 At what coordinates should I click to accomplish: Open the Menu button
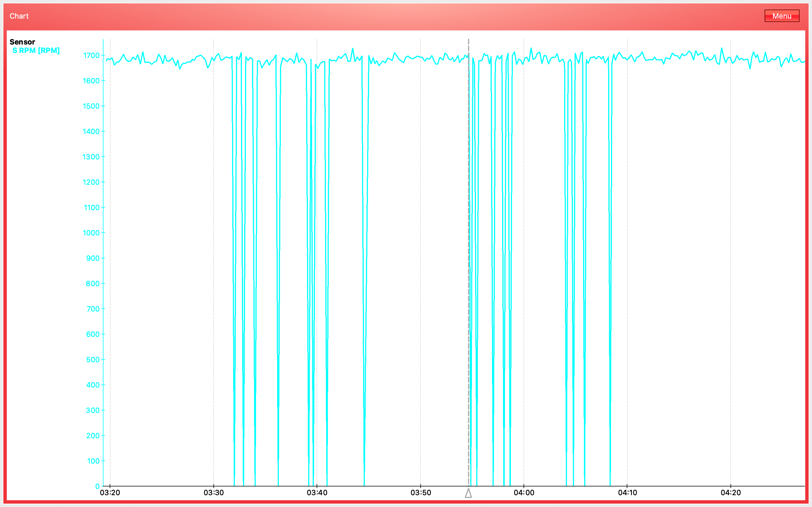pyautogui.click(x=782, y=16)
